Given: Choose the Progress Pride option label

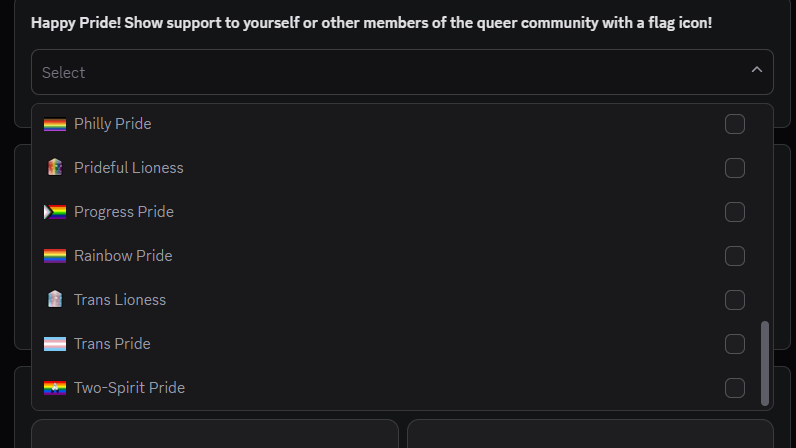Looking at the screenshot, I should [124, 212].
